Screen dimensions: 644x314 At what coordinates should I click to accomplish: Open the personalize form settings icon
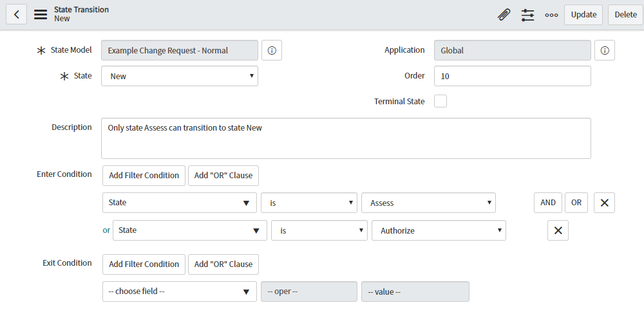[527, 15]
